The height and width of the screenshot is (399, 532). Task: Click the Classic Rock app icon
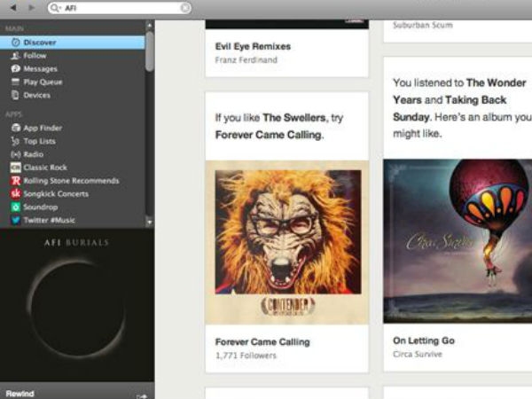(x=16, y=168)
